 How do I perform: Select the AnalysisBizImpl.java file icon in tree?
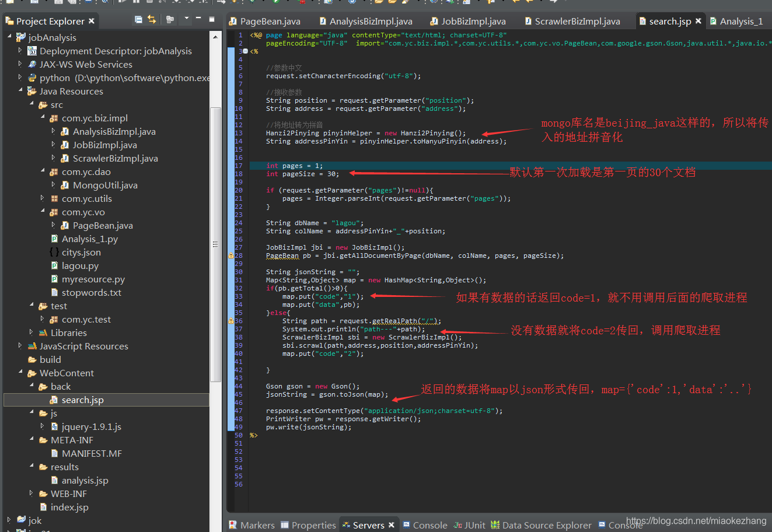[65, 131]
